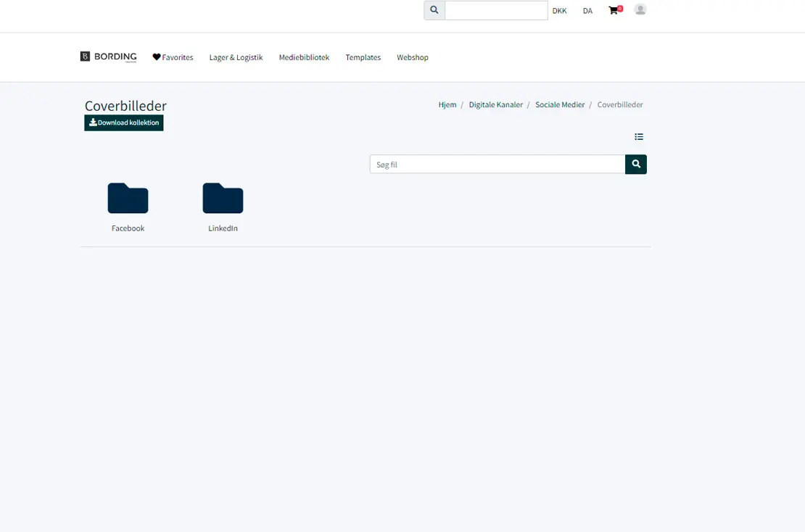This screenshot has width=805, height=532.
Task: Click the top search magnifier icon
Action: [x=434, y=10]
